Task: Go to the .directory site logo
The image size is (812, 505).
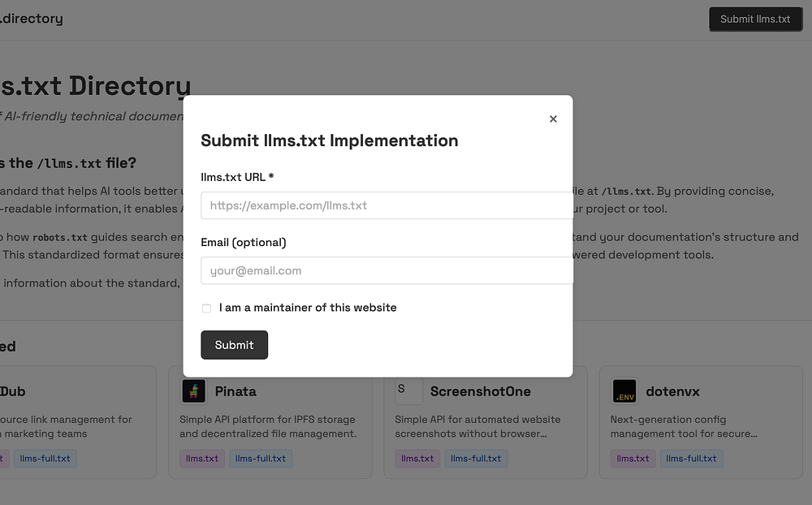Action: [x=31, y=19]
